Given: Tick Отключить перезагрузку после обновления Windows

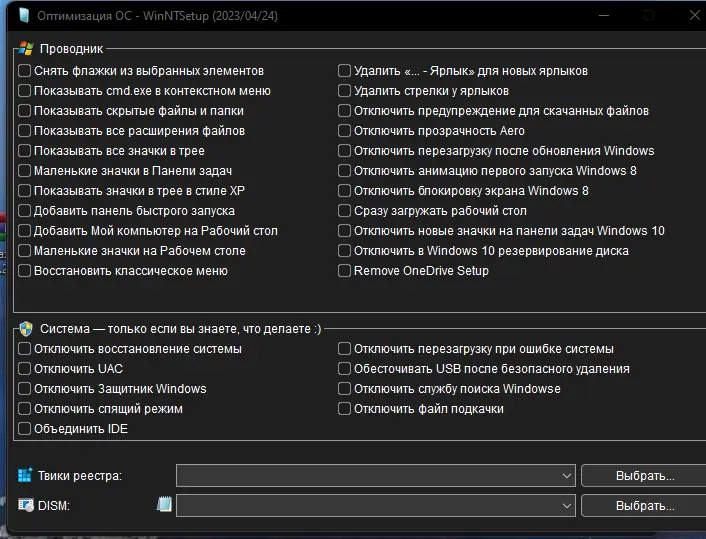Looking at the screenshot, I should coord(344,150).
